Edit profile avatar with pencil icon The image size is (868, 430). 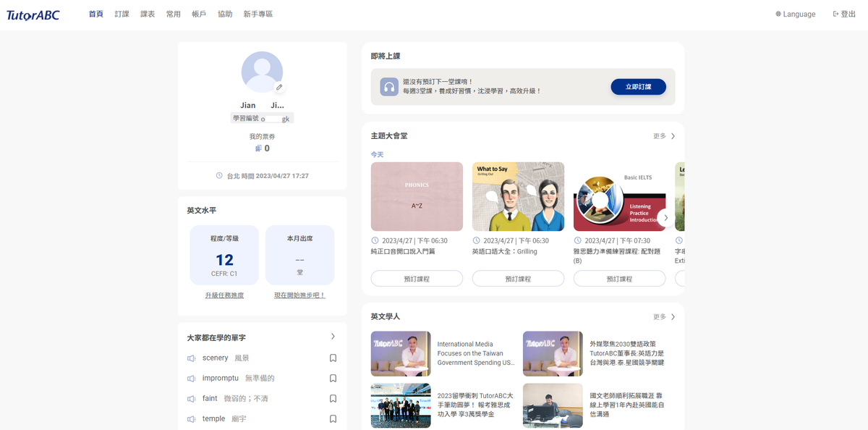coord(279,88)
